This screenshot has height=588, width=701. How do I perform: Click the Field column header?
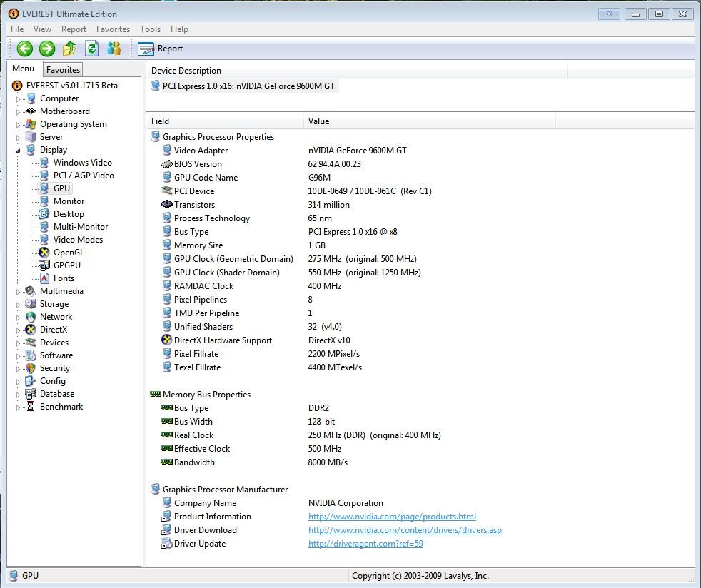(x=226, y=121)
